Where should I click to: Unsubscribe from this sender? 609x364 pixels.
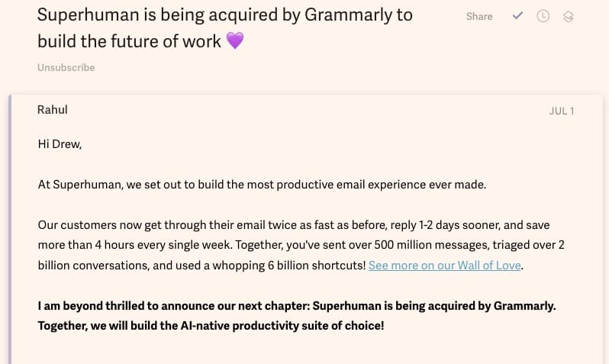click(66, 67)
